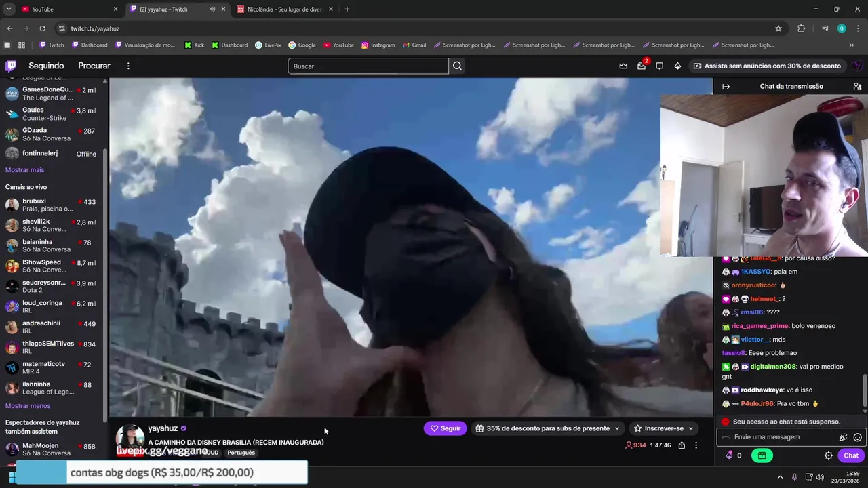Reload the page with the refresh button
The height and width of the screenshot is (488, 868).
coord(42,28)
